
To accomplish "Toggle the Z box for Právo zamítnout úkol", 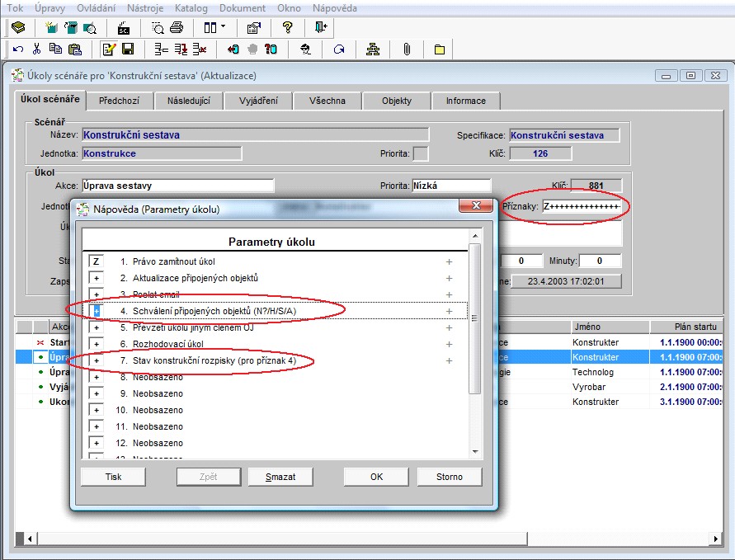I will (96, 261).
